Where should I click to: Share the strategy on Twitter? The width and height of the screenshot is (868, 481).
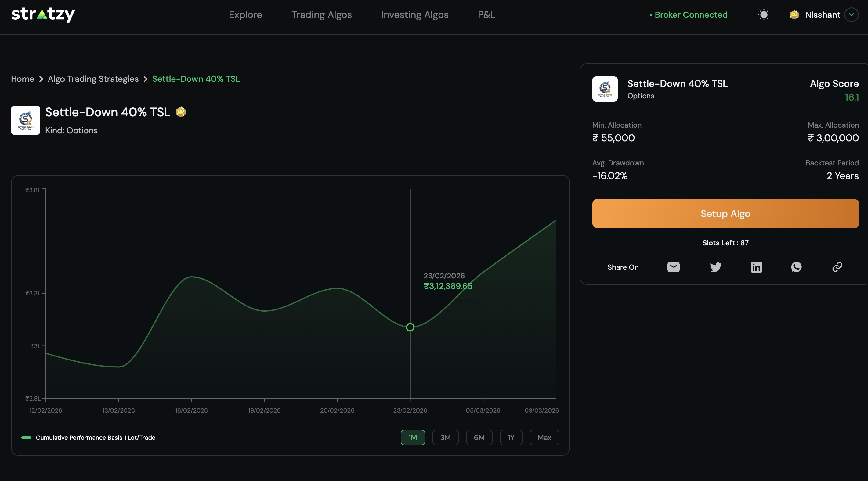[715, 267]
